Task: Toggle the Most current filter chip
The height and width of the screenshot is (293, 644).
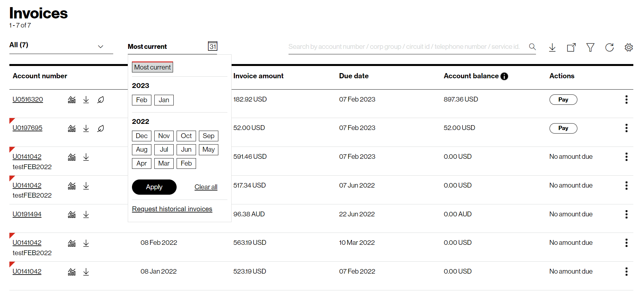Action: pyautogui.click(x=152, y=67)
